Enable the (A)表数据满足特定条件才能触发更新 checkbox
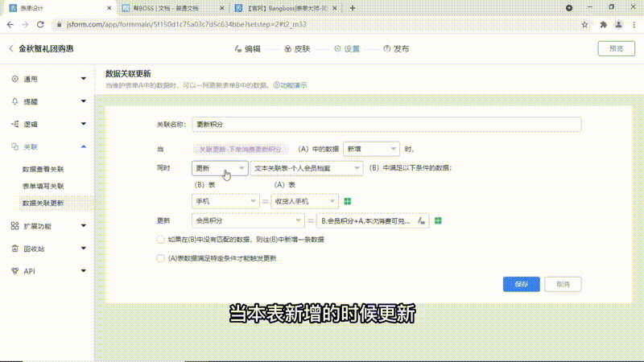 tap(160, 258)
